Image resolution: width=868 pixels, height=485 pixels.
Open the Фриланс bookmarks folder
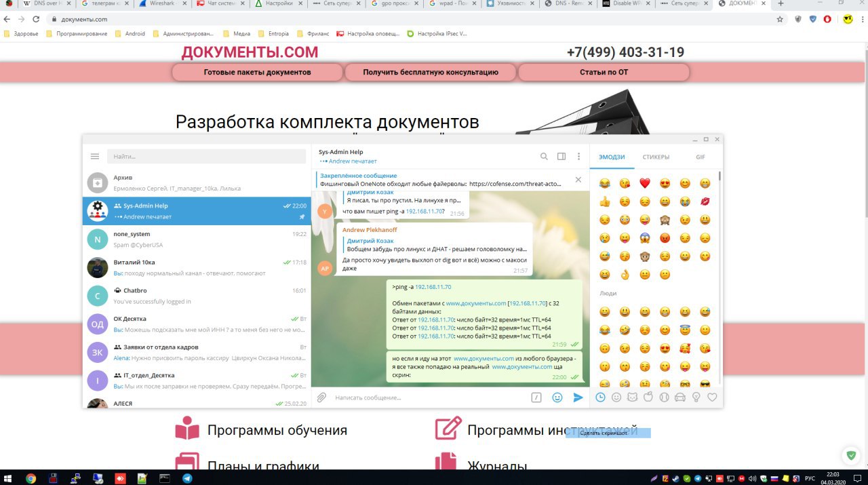tap(313, 33)
